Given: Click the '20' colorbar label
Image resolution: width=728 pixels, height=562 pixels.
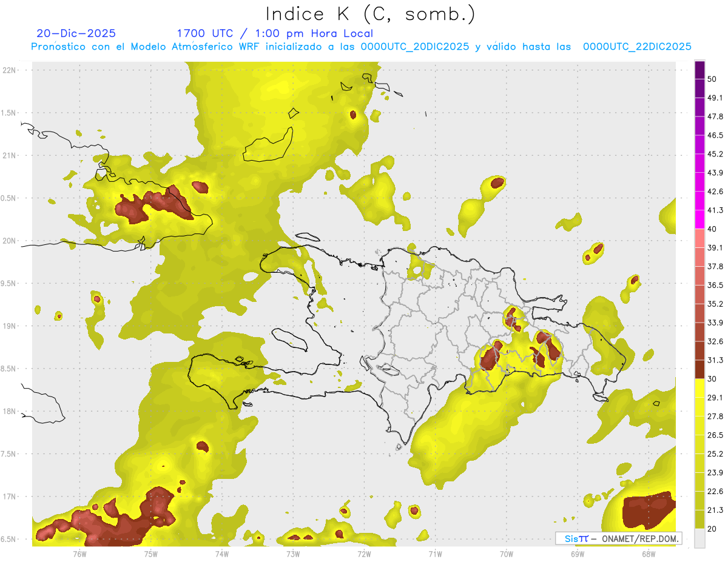Looking at the screenshot, I should [712, 529].
